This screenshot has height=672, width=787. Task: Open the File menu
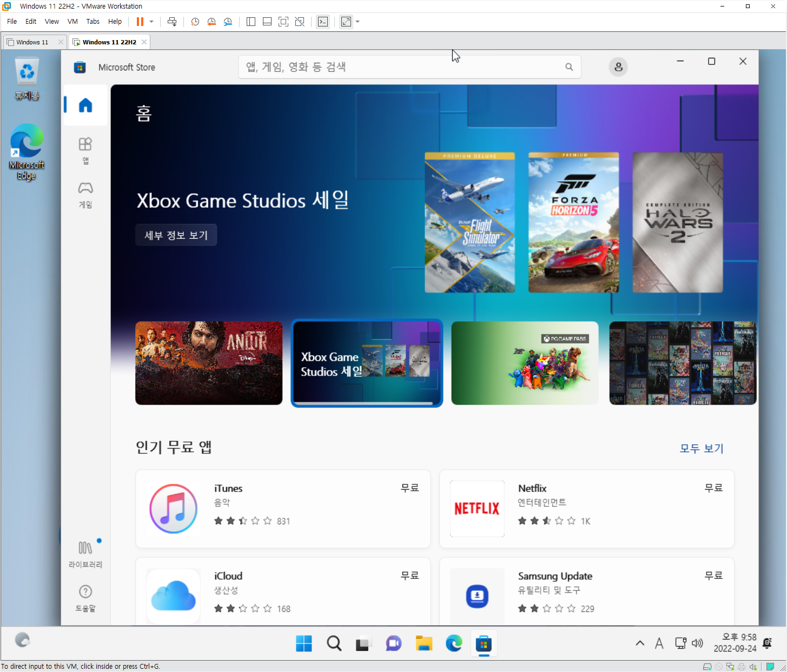tap(12, 22)
